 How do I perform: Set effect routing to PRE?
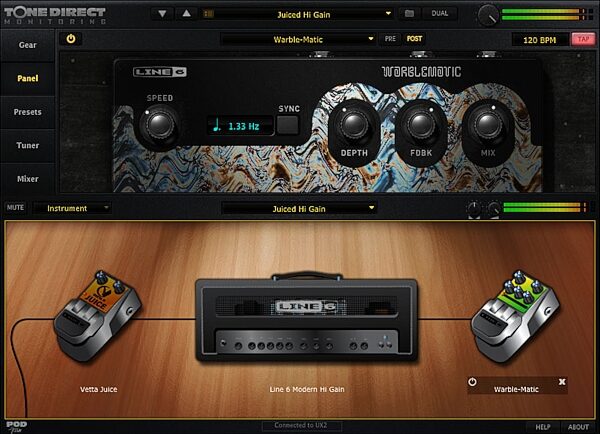point(390,39)
